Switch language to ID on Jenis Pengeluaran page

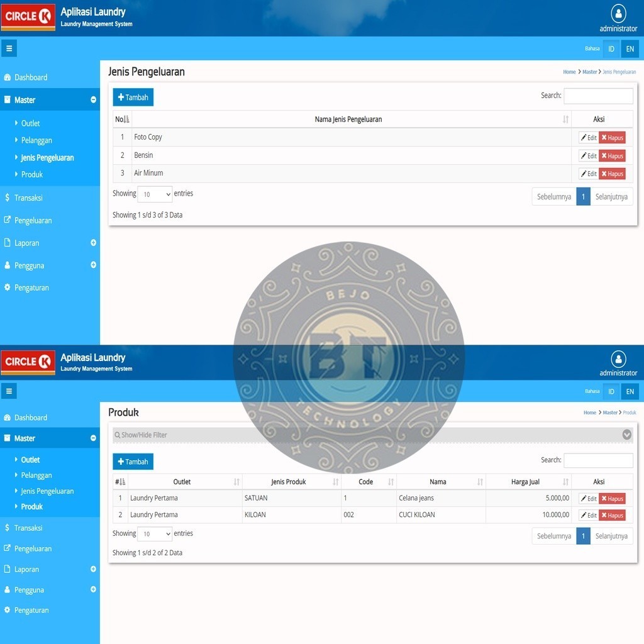[611, 49]
